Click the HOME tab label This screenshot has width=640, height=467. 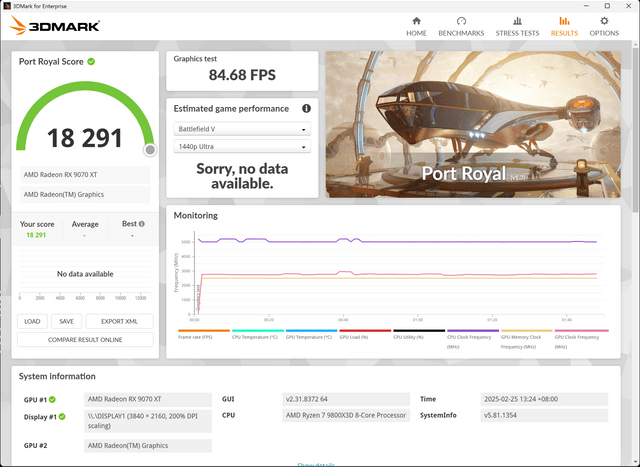(416, 33)
